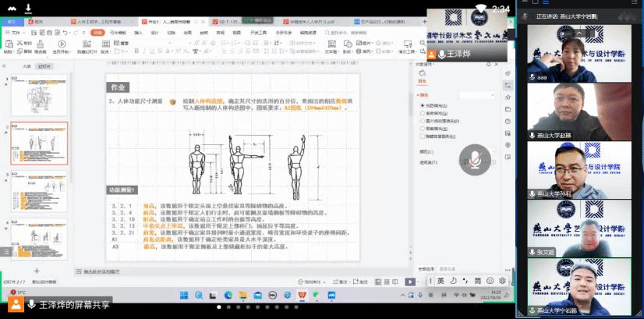The image size is (644, 319).
Task: Click the add new slide plus button
Action: pos(37,271)
